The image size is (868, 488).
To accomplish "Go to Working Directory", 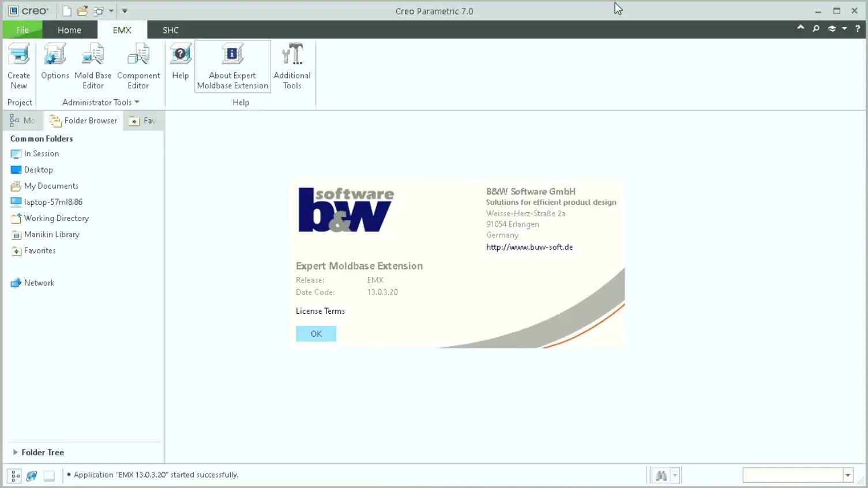I will coord(50,219).
